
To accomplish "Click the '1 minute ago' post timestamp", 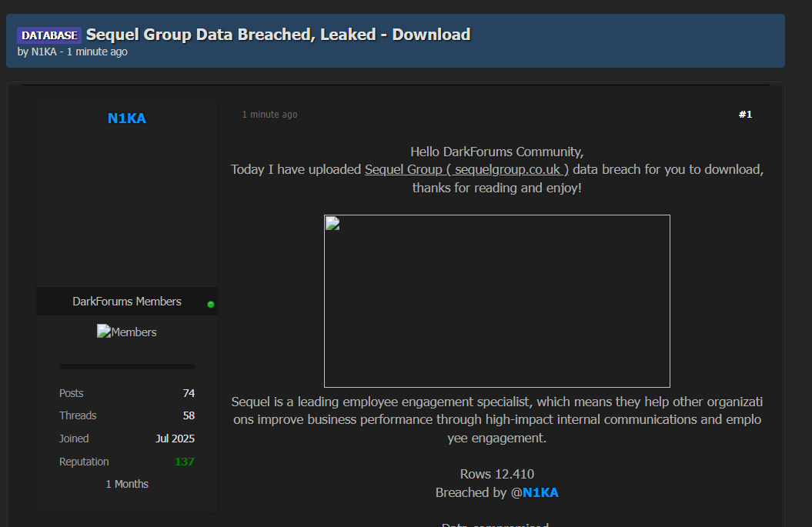I will [x=270, y=115].
